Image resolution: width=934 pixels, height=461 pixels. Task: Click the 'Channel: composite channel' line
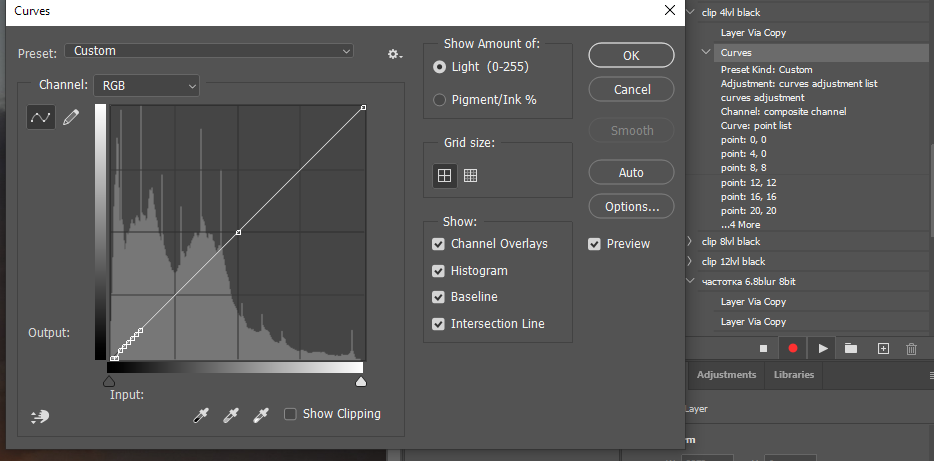click(x=783, y=112)
